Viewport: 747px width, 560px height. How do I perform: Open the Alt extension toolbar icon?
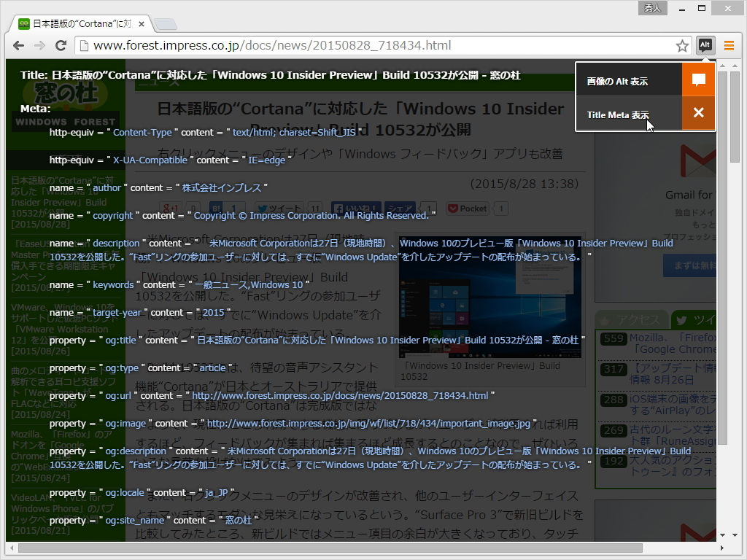tap(705, 45)
